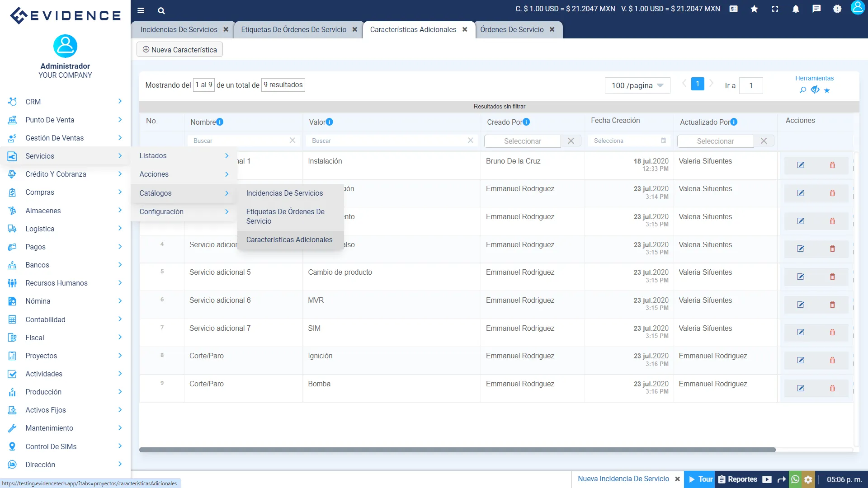
Task: Open the favorites star in top bar
Action: (x=754, y=9)
